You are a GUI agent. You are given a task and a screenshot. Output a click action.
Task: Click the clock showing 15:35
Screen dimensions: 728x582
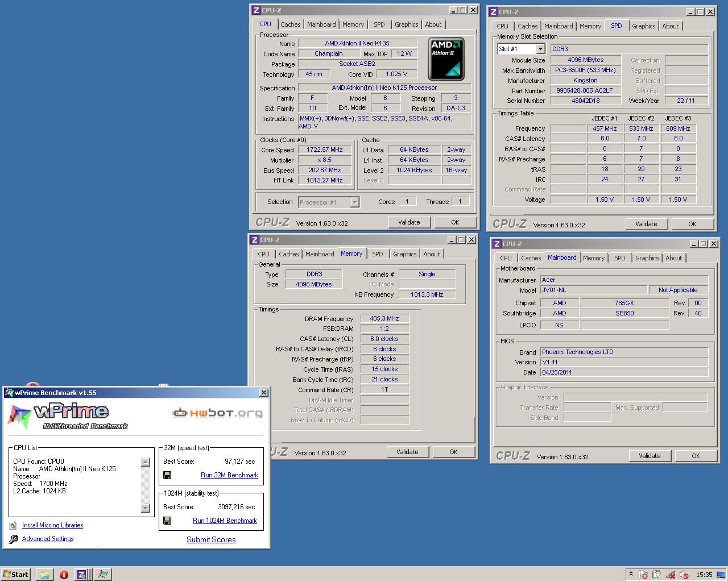pyautogui.click(x=704, y=575)
